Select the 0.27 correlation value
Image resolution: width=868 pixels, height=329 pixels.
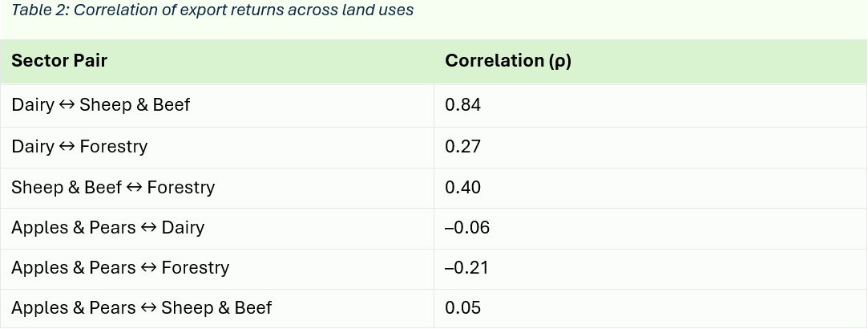[x=462, y=147]
